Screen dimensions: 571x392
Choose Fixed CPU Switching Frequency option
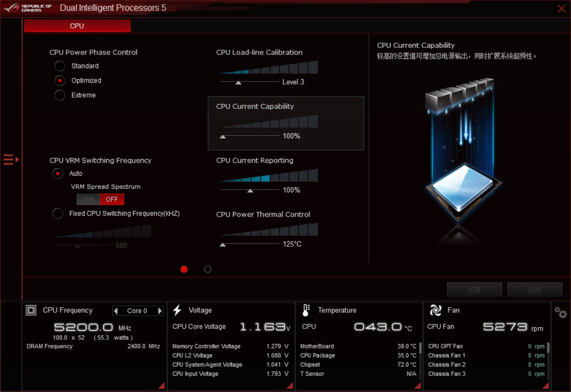(x=58, y=213)
